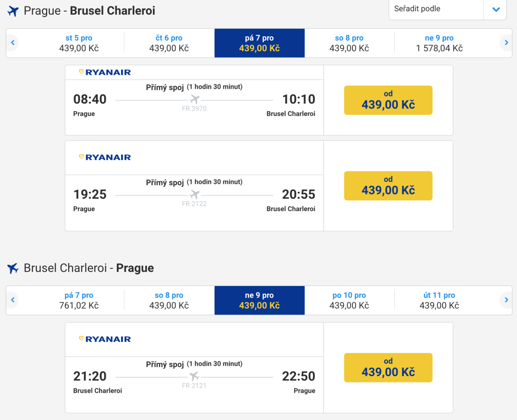Show later return dates with right arrow
This screenshot has height=420, width=517.
coord(506,300)
